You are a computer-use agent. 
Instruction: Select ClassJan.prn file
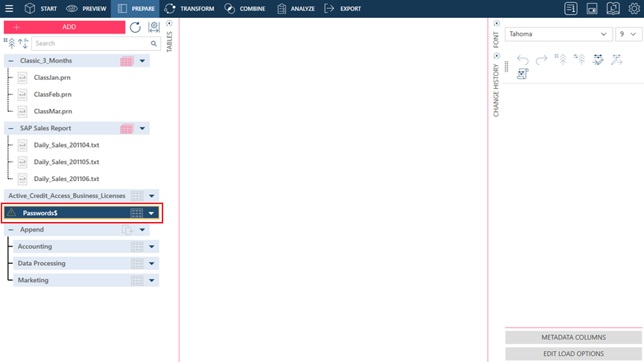coord(52,77)
